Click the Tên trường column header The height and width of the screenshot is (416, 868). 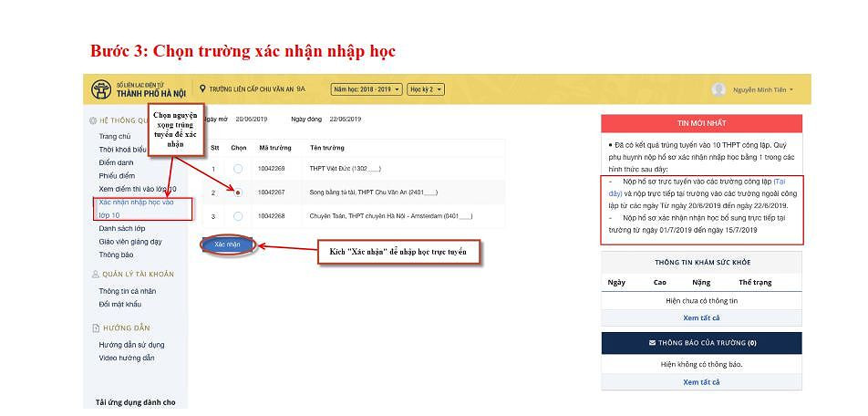tap(327, 148)
